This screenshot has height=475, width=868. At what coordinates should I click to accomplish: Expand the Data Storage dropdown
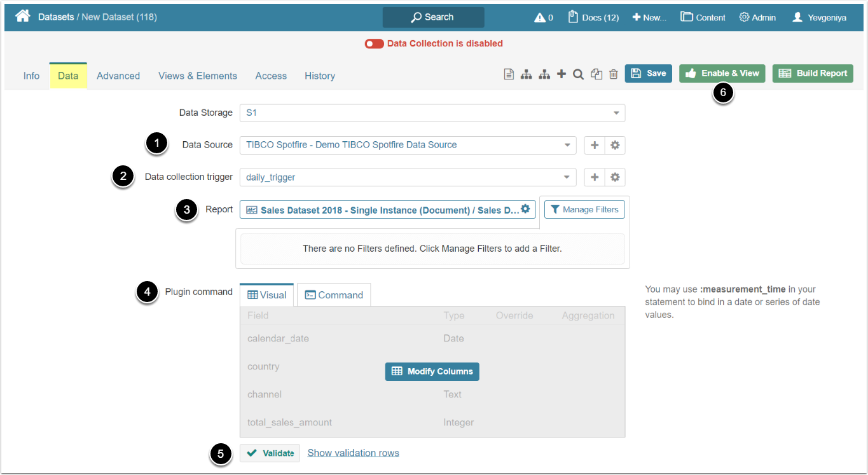click(432, 113)
